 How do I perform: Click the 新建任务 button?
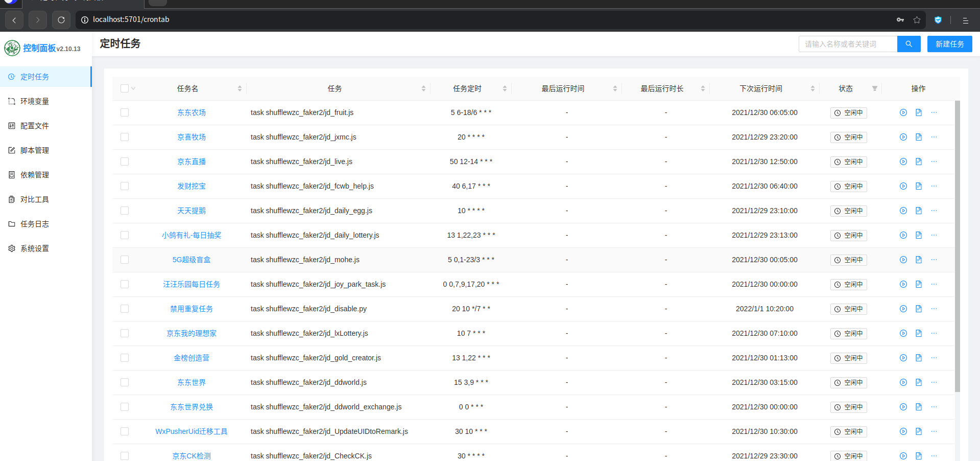949,44
